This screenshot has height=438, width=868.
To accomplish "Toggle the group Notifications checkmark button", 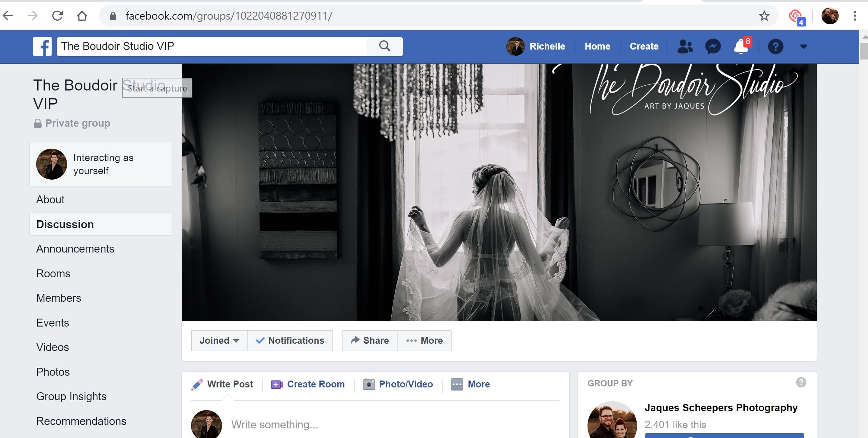I will 290,340.
